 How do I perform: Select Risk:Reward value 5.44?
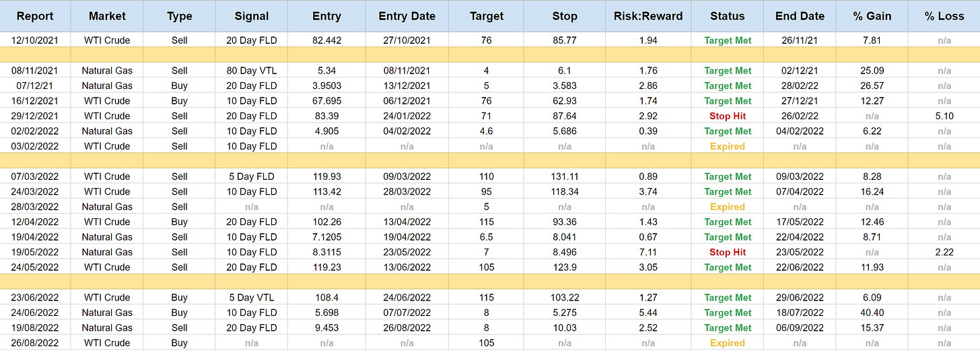tap(648, 313)
